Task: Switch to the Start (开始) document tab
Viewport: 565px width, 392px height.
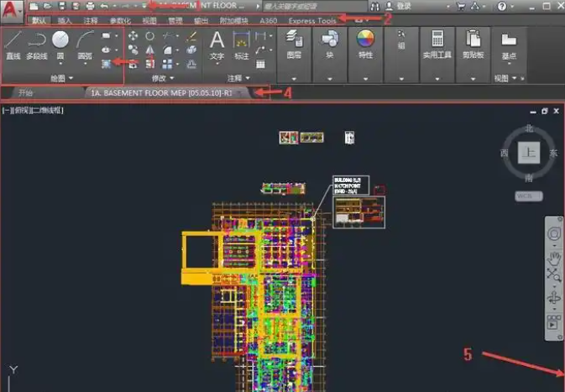Action: [26, 92]
